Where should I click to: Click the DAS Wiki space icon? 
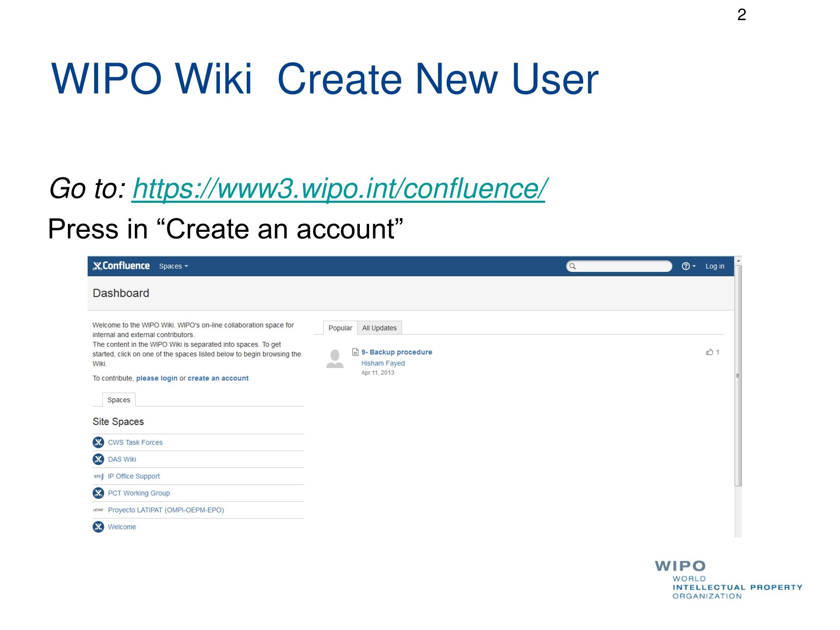(98, 459)
